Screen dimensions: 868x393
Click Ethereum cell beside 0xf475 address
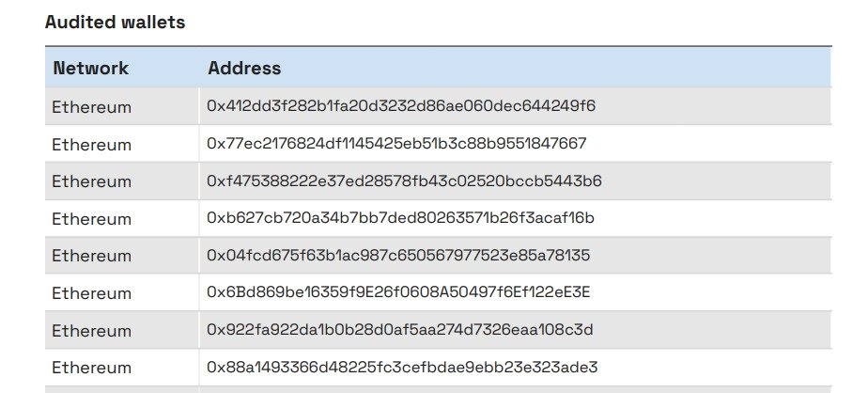[91, 181]
